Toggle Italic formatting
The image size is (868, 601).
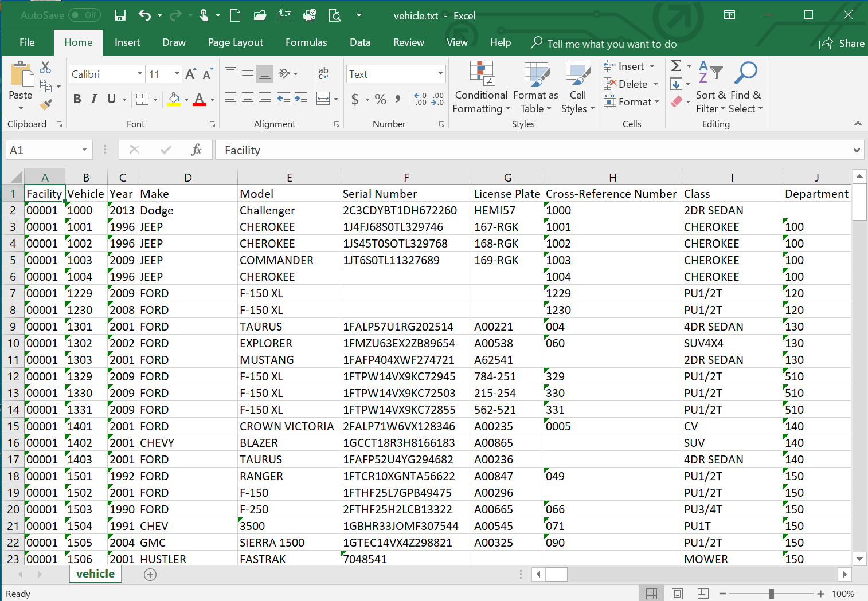point(94,99)
